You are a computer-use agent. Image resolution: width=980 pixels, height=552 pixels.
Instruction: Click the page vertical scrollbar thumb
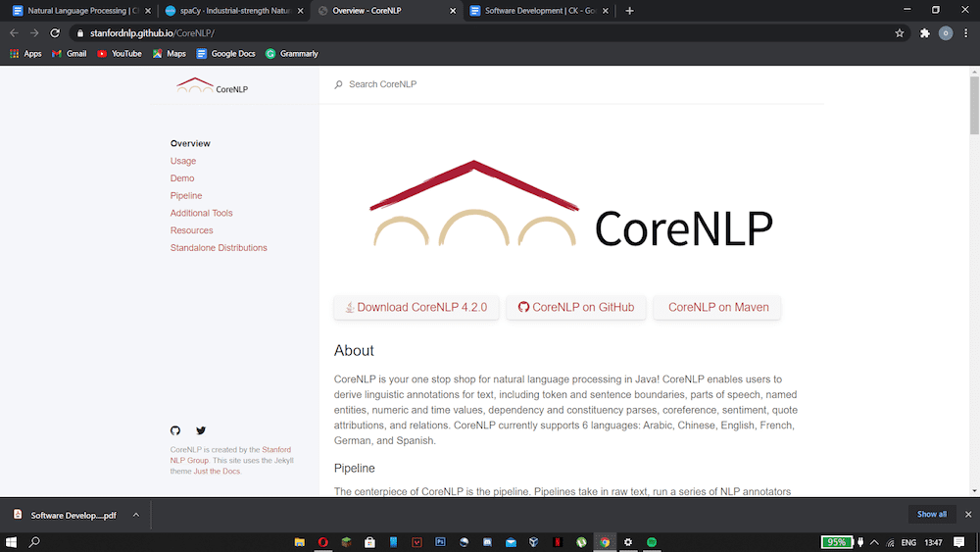[x=974, y=105]
